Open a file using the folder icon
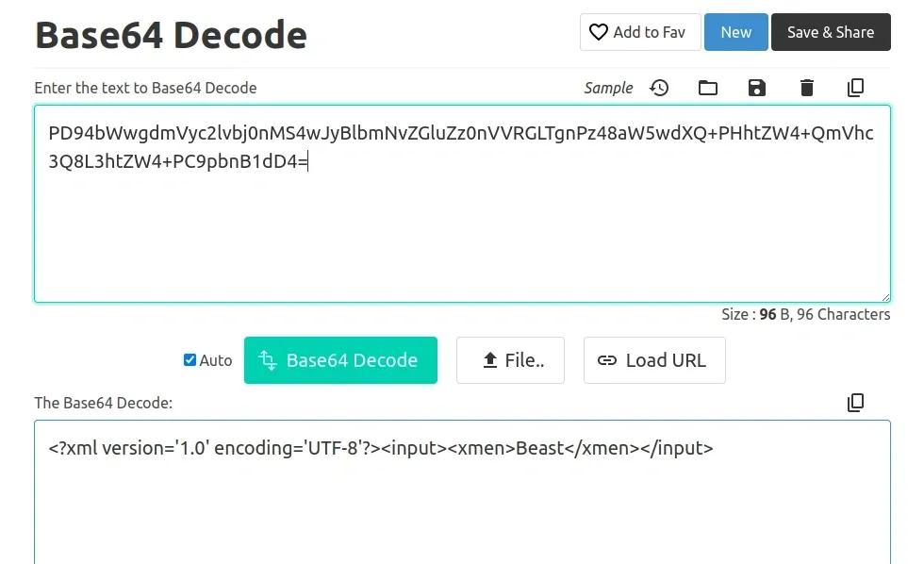This screenshot has width=924, height=564. [708, 88]
